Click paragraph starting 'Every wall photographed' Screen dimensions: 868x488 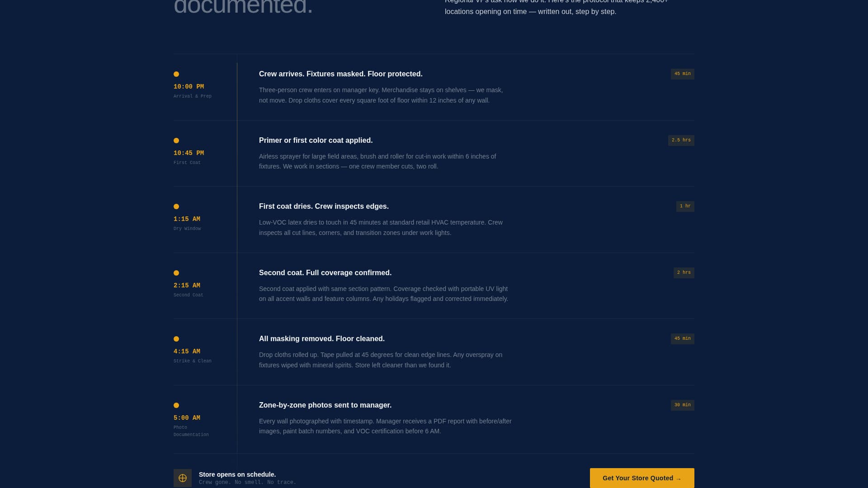tap(385, 426)
